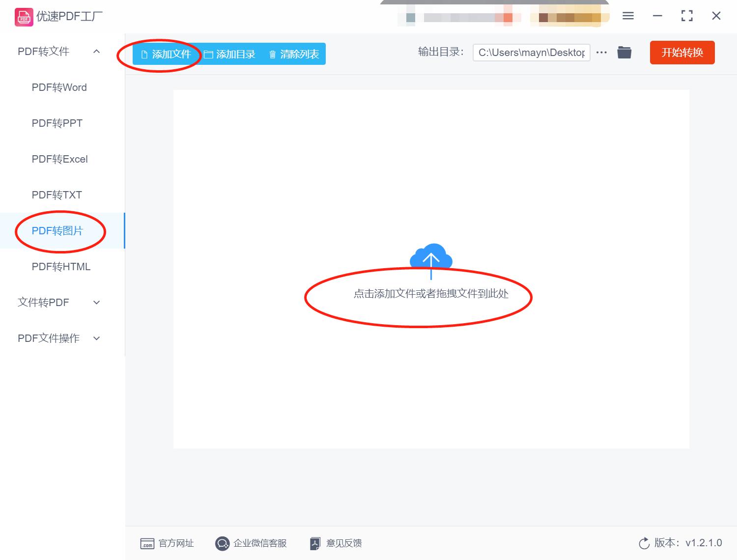Switch to PDF转HTML conversion
The height and width of the screenshot is (560, 737).
[60, 267]
